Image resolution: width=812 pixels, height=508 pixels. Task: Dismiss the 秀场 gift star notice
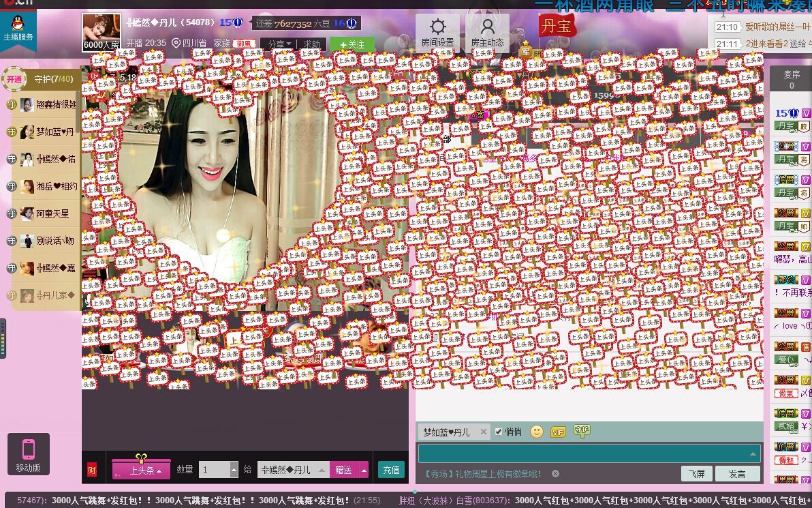[555, 473]
